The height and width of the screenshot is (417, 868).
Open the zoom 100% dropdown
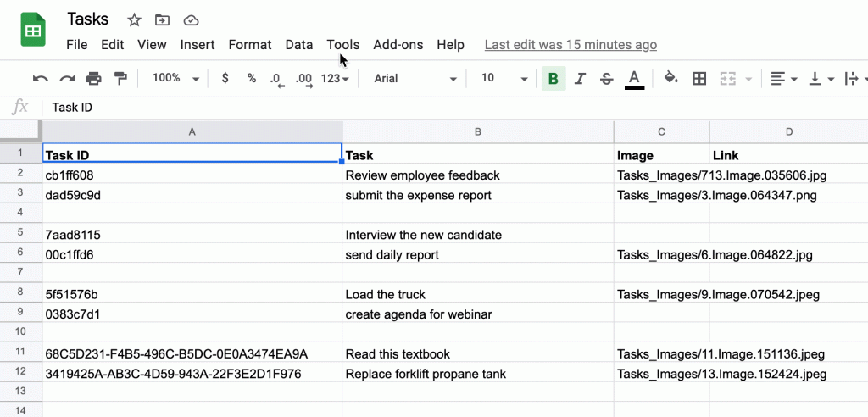175,78
